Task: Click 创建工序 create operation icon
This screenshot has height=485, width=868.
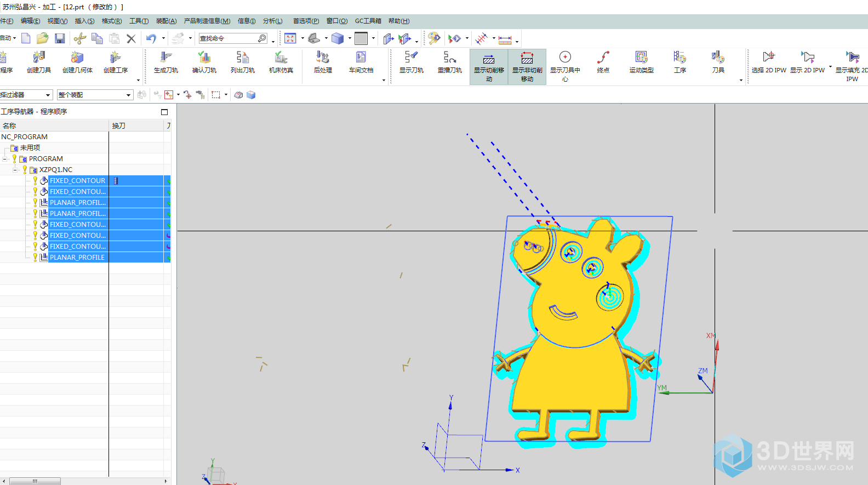Action: (116, 62)
